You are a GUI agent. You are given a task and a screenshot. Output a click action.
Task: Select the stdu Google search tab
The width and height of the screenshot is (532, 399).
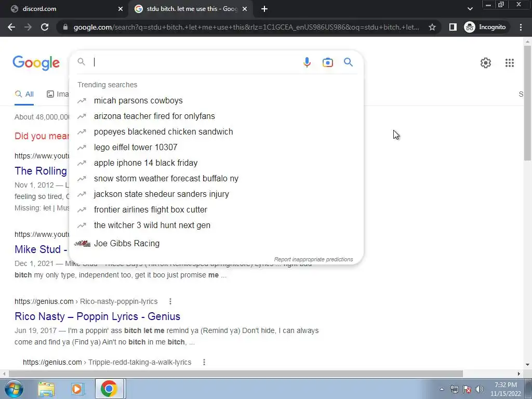pos(190,9)
